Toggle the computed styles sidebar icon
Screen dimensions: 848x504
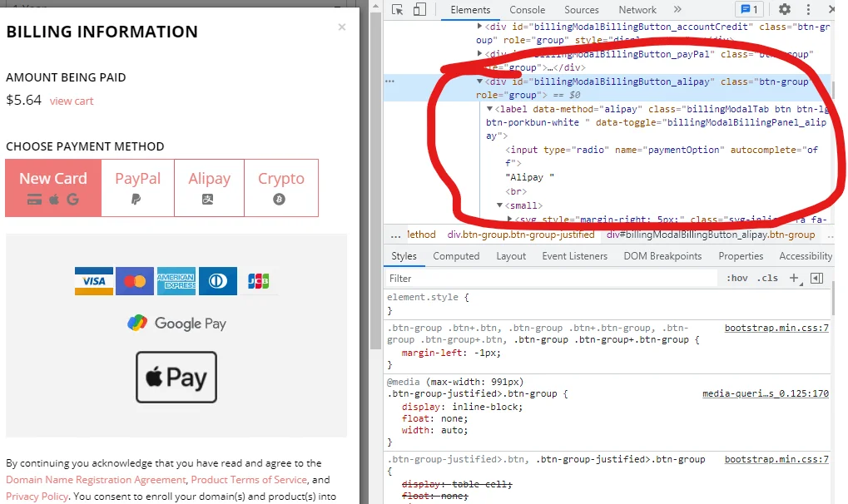point(816,279)
